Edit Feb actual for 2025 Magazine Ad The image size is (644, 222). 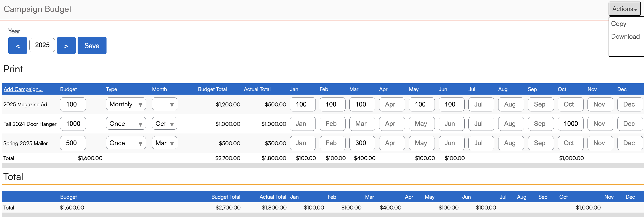tap(333, 104)
